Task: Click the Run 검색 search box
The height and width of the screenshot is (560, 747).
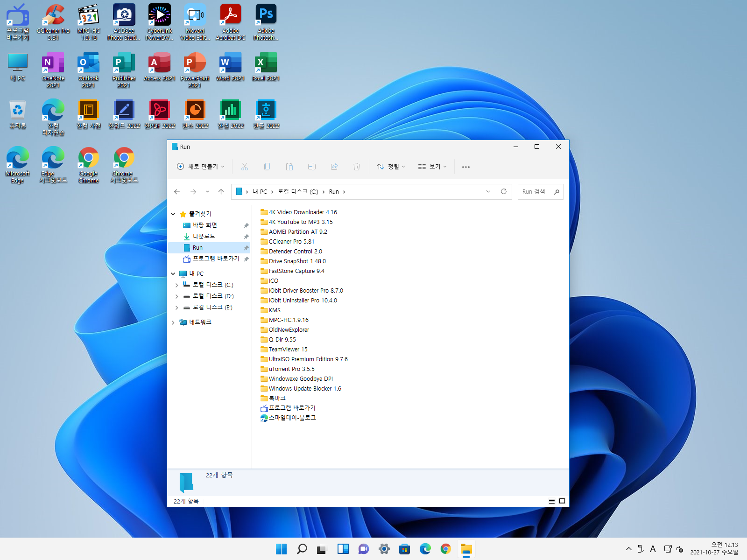Action: pyautogui.click(x=540, y=192)
